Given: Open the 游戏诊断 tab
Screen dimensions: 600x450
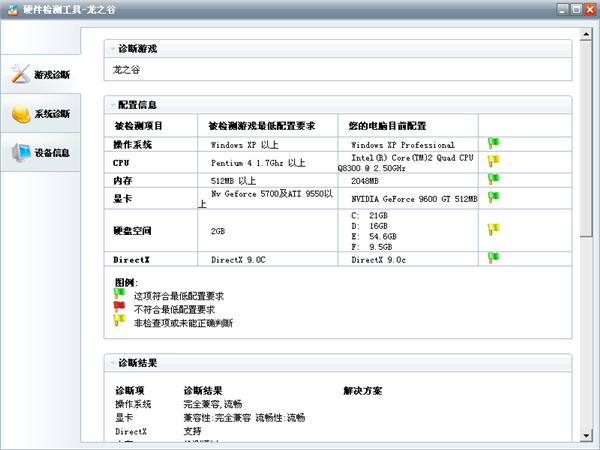Looking at the screenshot, I should pos(41,74).
